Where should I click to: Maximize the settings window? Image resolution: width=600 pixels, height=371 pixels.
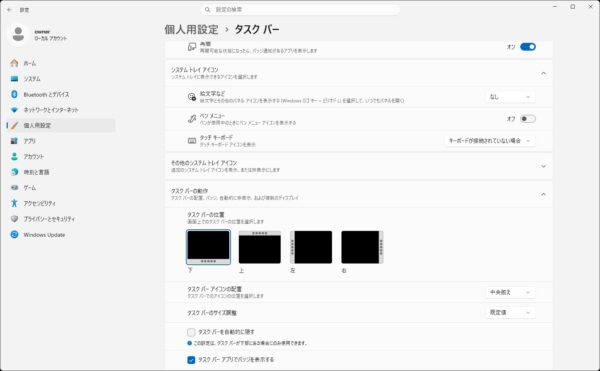coord(573,7)
